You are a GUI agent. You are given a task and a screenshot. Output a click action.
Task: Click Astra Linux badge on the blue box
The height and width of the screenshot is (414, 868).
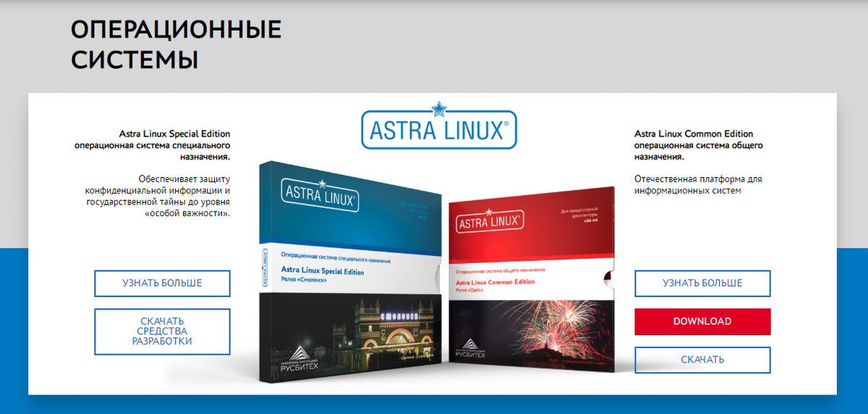tap(320, 196)
